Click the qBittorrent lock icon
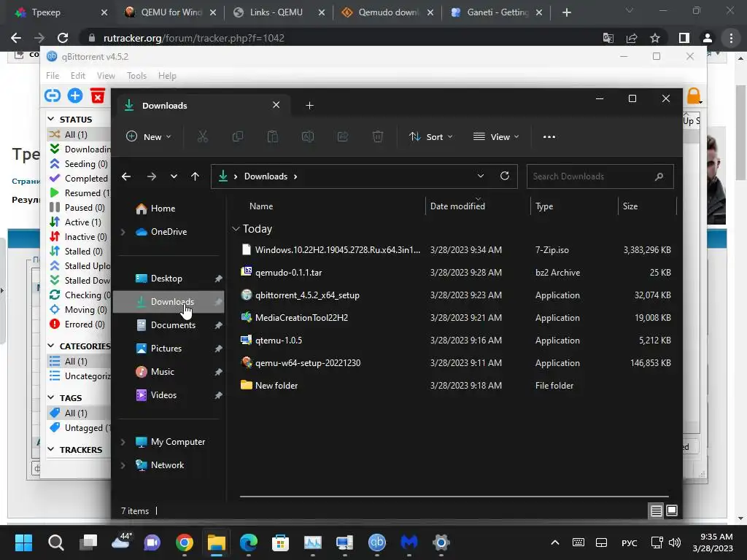The width and height of the screenshot is (747, 560). click(x=694, y=96)
